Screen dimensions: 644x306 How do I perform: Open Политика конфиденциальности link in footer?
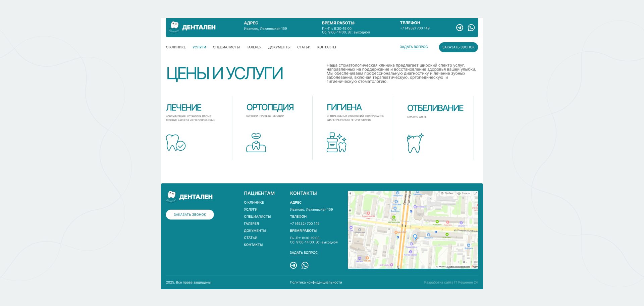pyautogui.click(x=316, y=283)
